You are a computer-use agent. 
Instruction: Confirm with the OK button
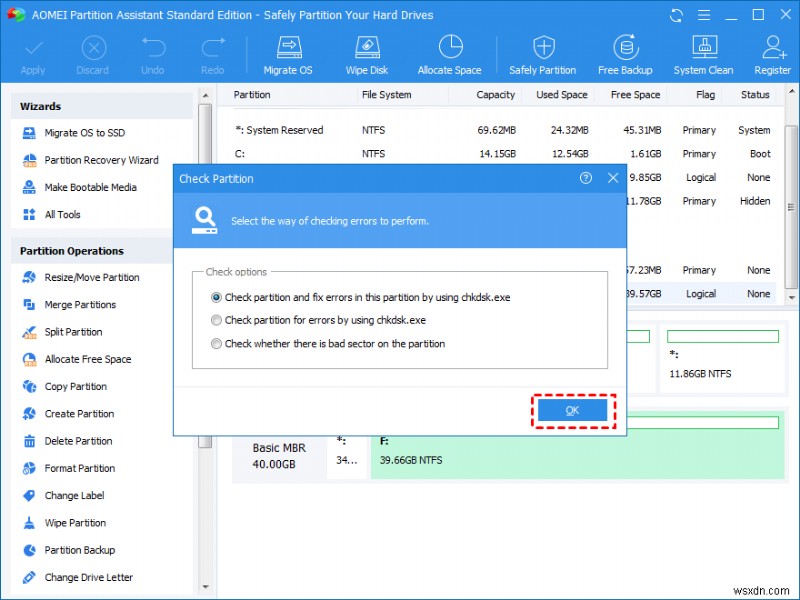572,410
